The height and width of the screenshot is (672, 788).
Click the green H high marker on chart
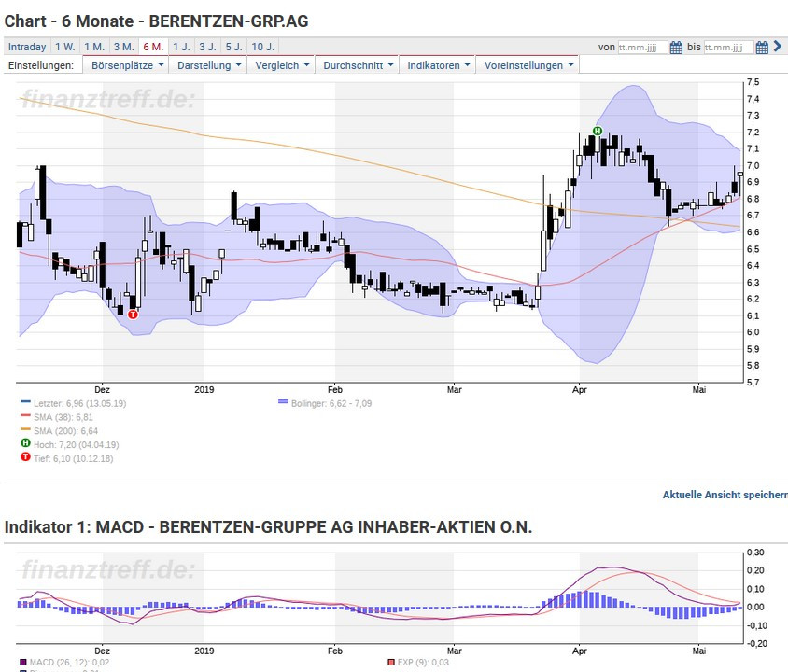pos(597,131)
